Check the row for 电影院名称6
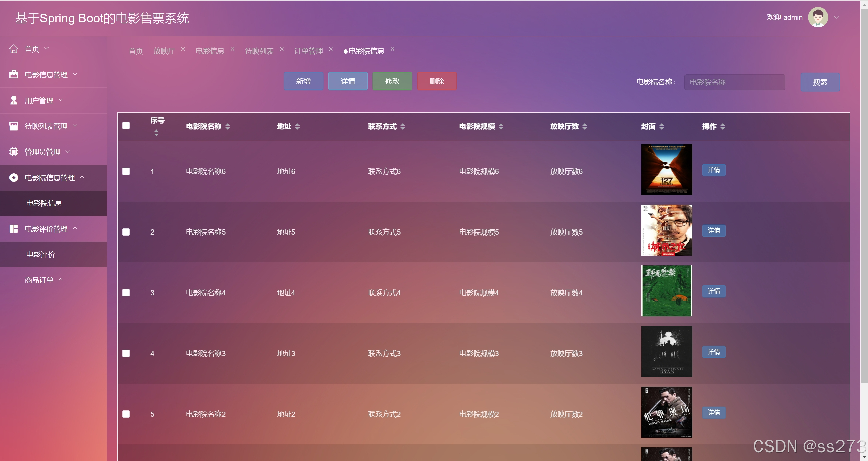The image size is (868, 461). click(x=126, y=171)
